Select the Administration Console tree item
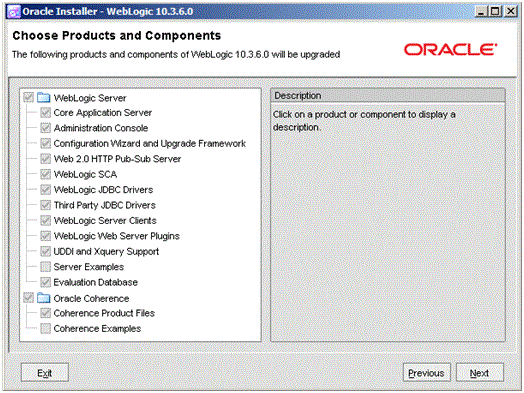Viewport: 524px width, 393px height. [x=101, y=128]
